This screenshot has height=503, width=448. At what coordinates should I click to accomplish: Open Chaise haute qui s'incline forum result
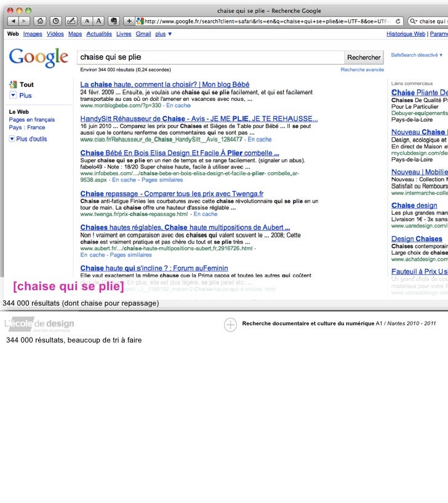(154, 268)
